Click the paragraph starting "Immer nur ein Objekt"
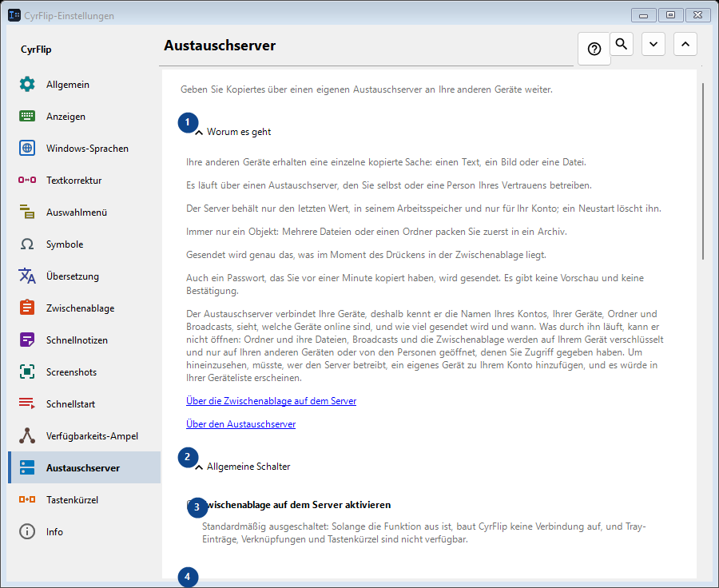Viewport: 719px width, 588px height. (x=376, y=232)
